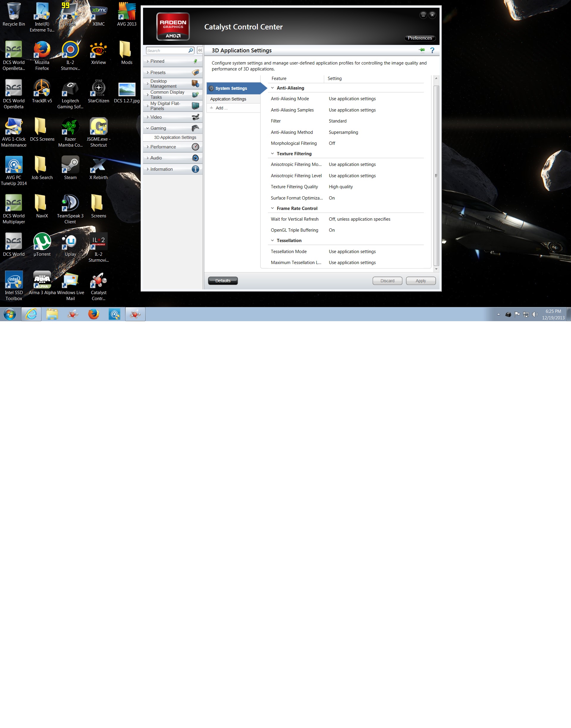Image resolution: width=571 pixels, height=728 pixels.
Task: Click Firefox icon in the taskbar
Action: [x=94, y=314]
